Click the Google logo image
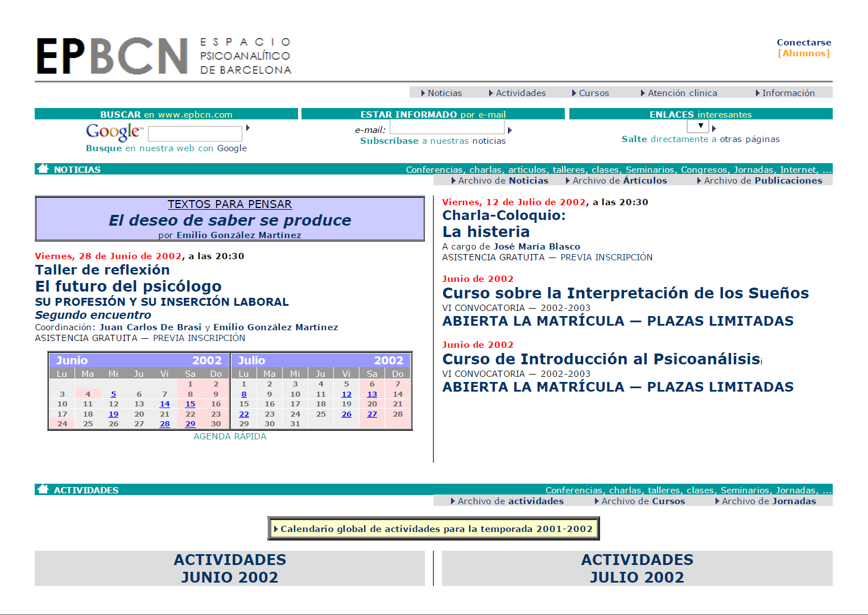This screenshot has width=868, height=615. (114, 132)
